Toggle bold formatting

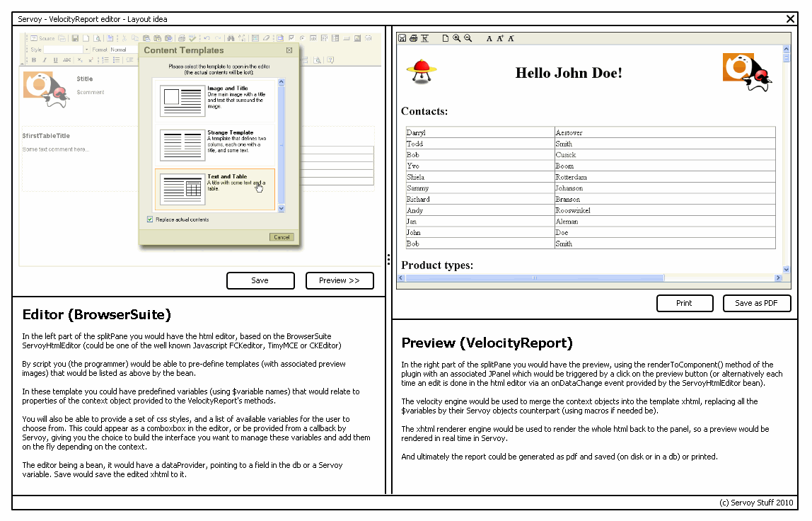[x=34, y=60]
